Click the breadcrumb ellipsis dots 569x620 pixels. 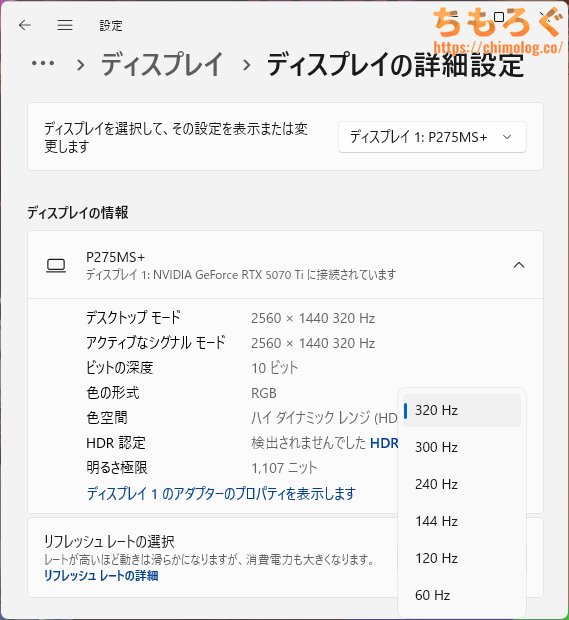coord(43,63)
